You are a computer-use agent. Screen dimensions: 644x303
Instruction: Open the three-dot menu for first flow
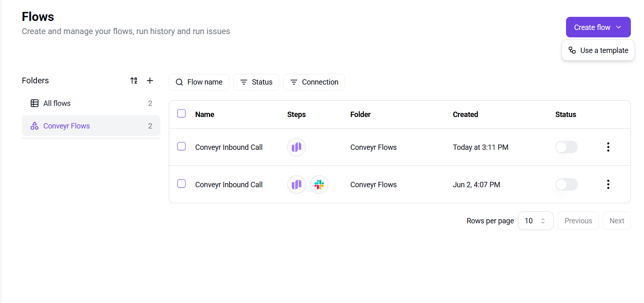tap(608, 147)
